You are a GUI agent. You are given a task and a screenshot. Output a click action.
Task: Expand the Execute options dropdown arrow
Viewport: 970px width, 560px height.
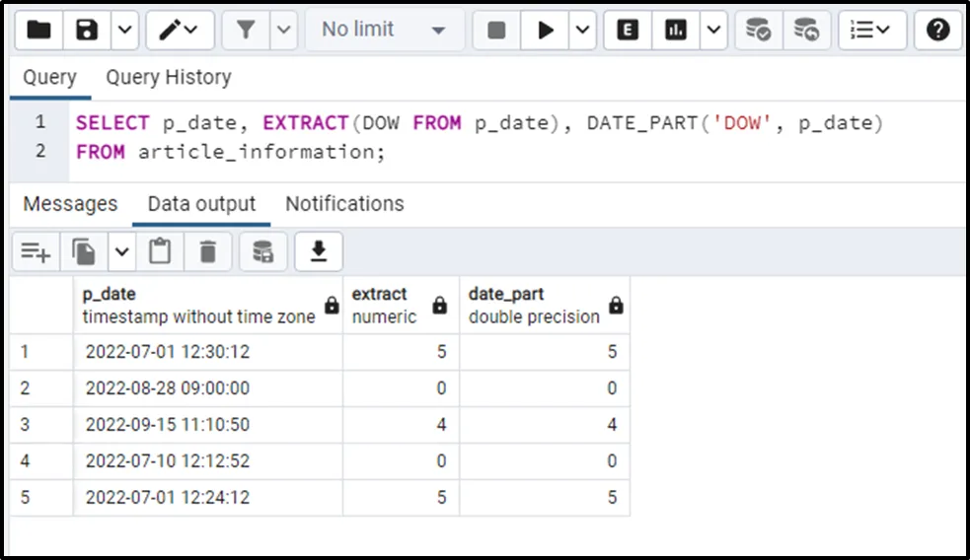tap(584, 31)
